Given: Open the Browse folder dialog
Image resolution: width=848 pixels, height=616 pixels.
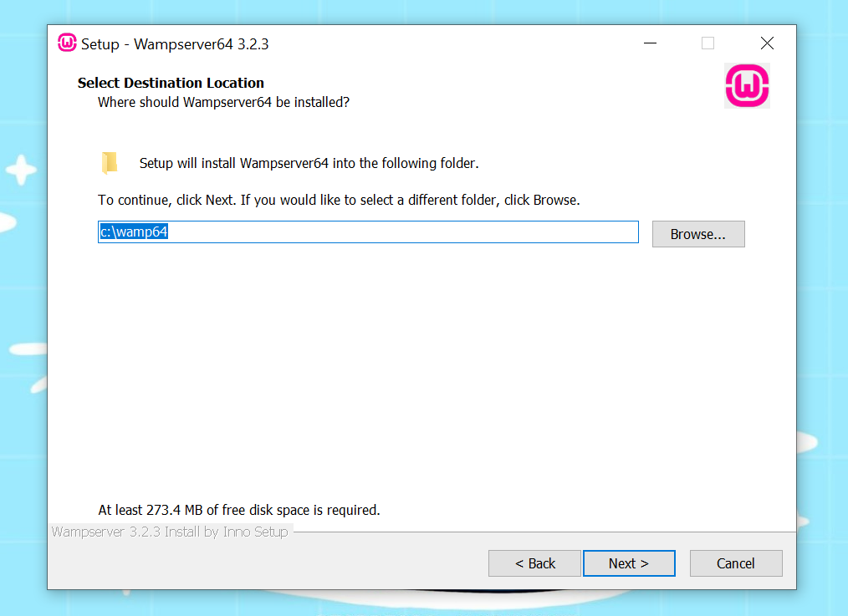Looking at the screenshot, I should 698,234.
